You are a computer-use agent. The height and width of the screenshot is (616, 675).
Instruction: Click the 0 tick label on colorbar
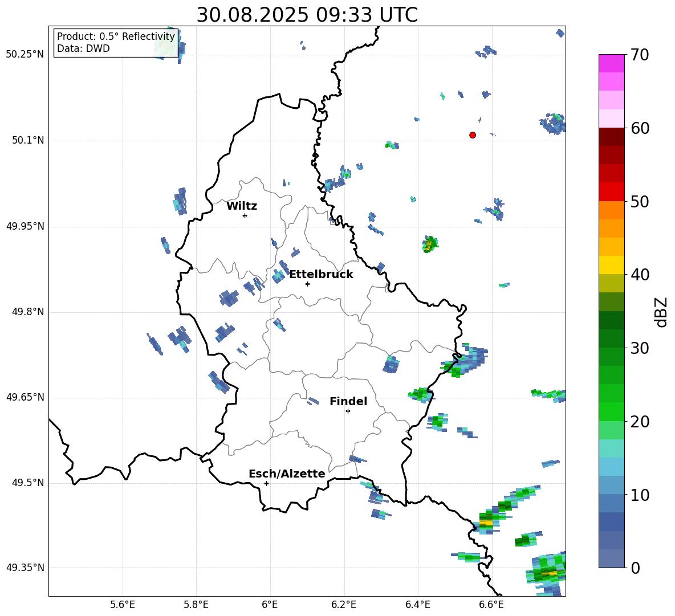coord(635,568)
